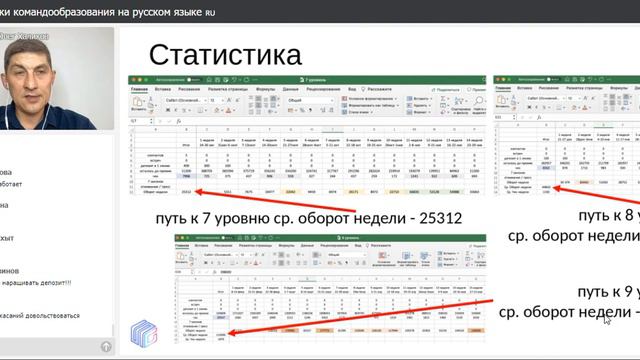Click Borders icon in 7 уровень window
Screen dimensions: 640x360
click(200, 110)
